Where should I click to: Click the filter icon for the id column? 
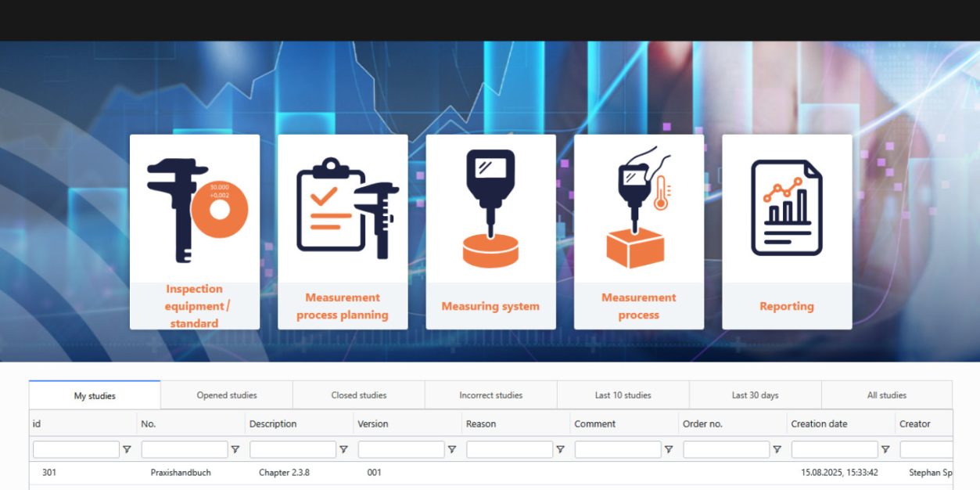click(127, 449)
